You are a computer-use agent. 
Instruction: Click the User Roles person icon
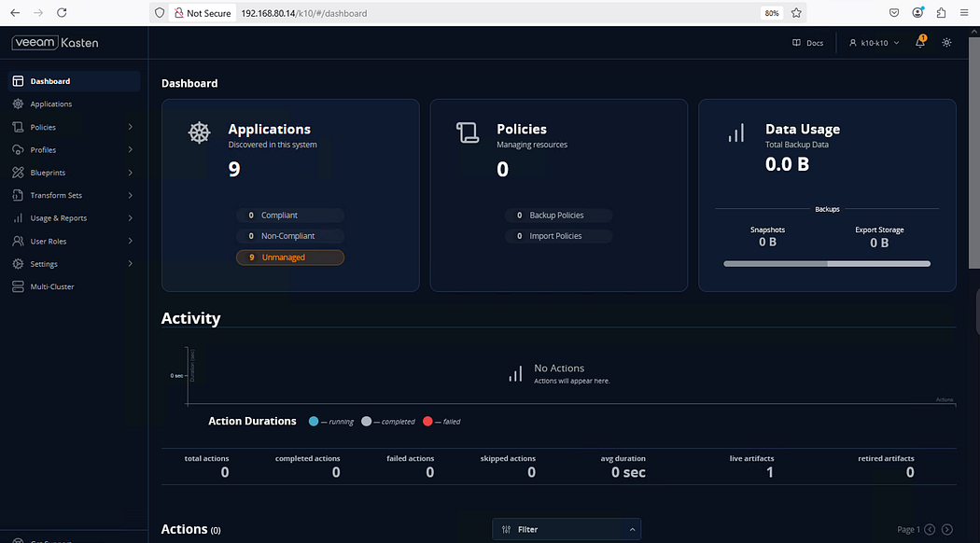tap(18, 242)
